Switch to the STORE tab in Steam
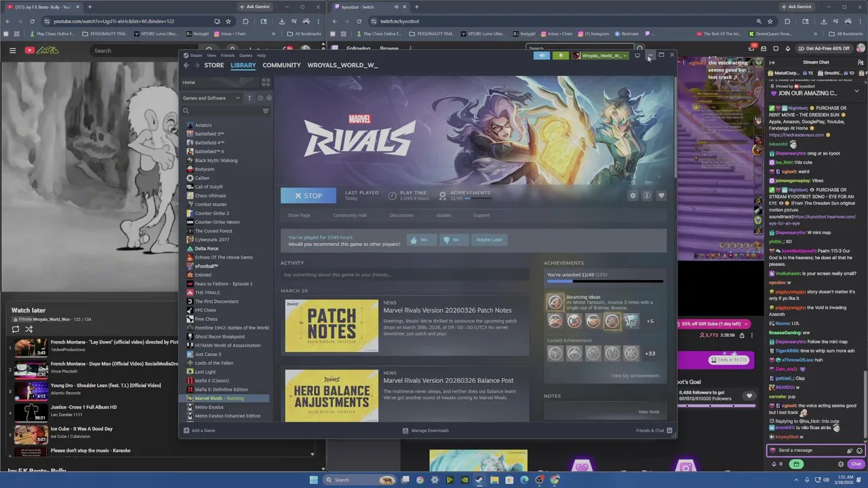Screen dimensions: 868x488 point(214,65)
